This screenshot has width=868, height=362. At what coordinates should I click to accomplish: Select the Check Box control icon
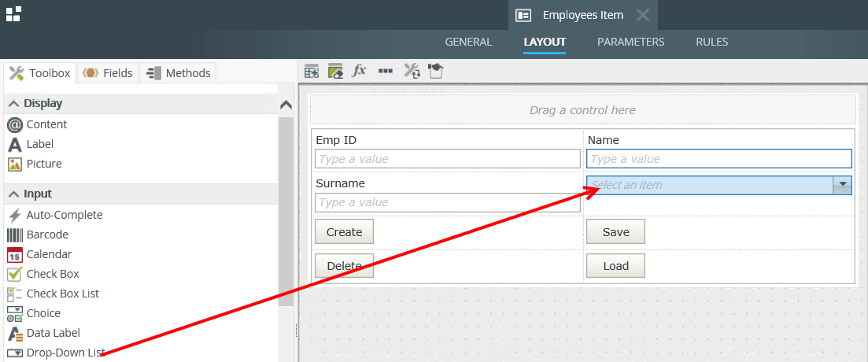(14, 274)
